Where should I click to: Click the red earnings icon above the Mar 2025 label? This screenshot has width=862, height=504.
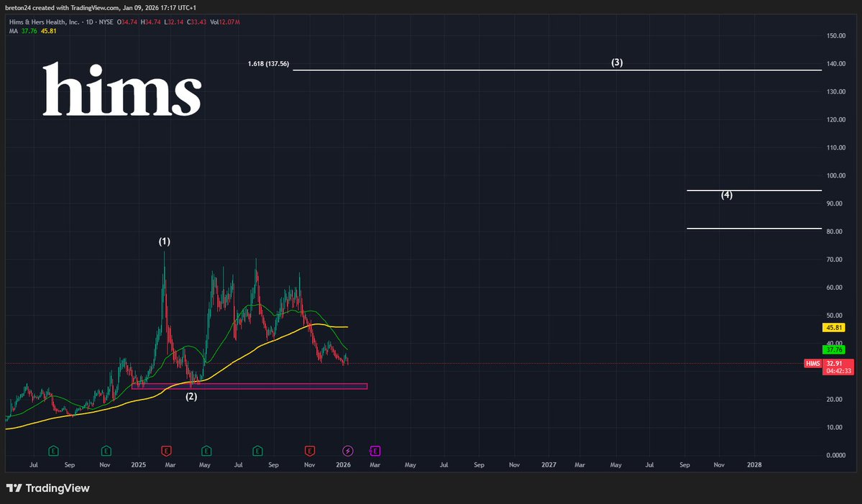click(x=166, y=451)
